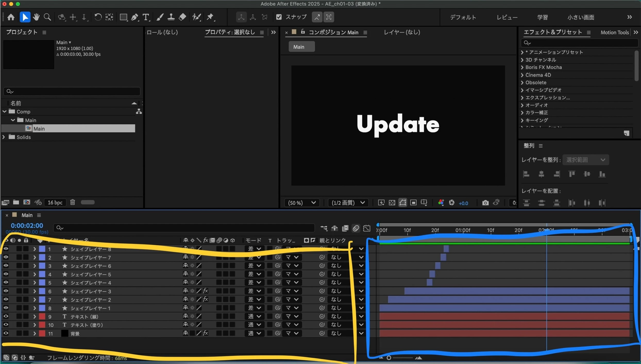Click the delete trash icon in the Project panel
The height and width of the screenshot is (364, 641).
(73, 202)
